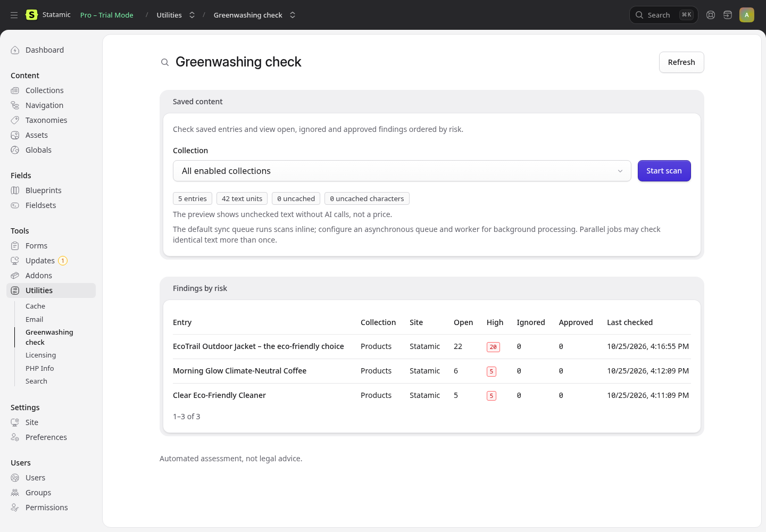Open the Clear Eco-Friendly Cleaner entry
The image size is (766, 532).
(219, 395)
